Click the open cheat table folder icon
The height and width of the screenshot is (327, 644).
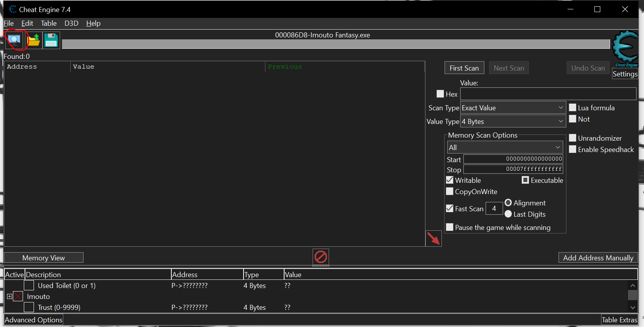pos(34,40)
